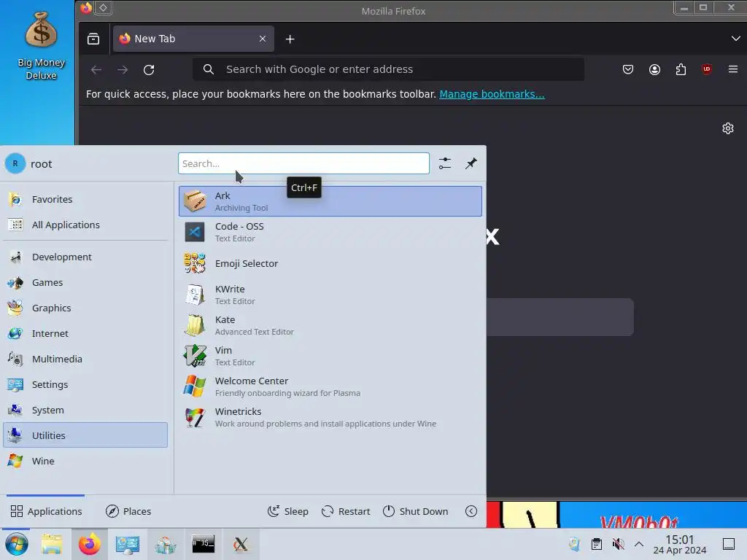Toggle muted volume tray icon
This screenshot has width=747, height=560.
pyautogui.click(x=618, y=544)
